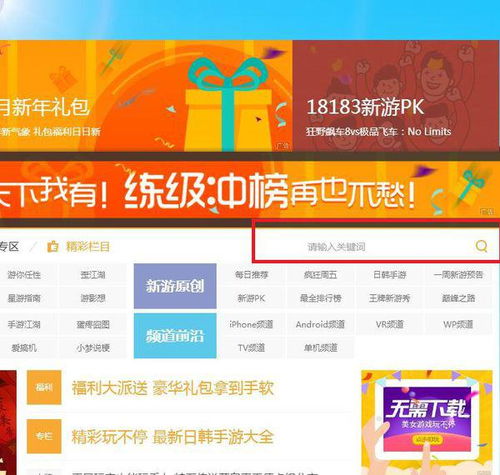
Task: Open the 精彩栏目 tab
Action: click(x=88, y=247)
